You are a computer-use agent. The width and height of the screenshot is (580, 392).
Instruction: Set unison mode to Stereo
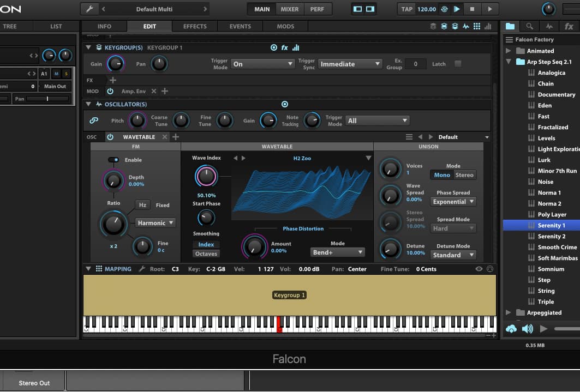464,175
